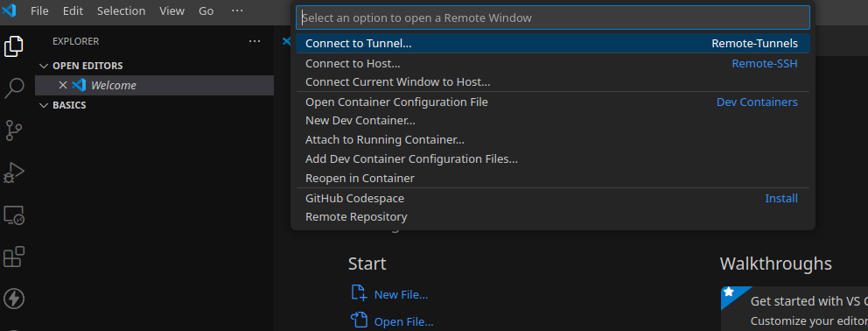Expand the hidden menu bar ellipsis
This screenshot has width=868, height=331.
point(237,11)
